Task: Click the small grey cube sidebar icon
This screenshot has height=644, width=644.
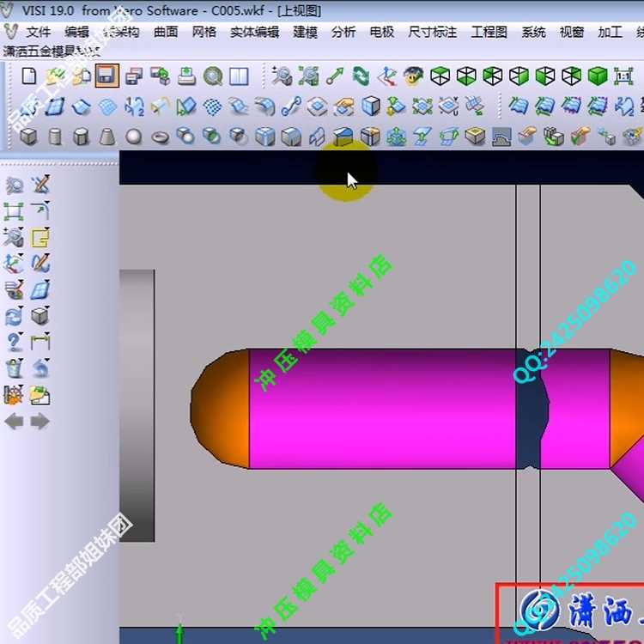Action: coord(40,316)
